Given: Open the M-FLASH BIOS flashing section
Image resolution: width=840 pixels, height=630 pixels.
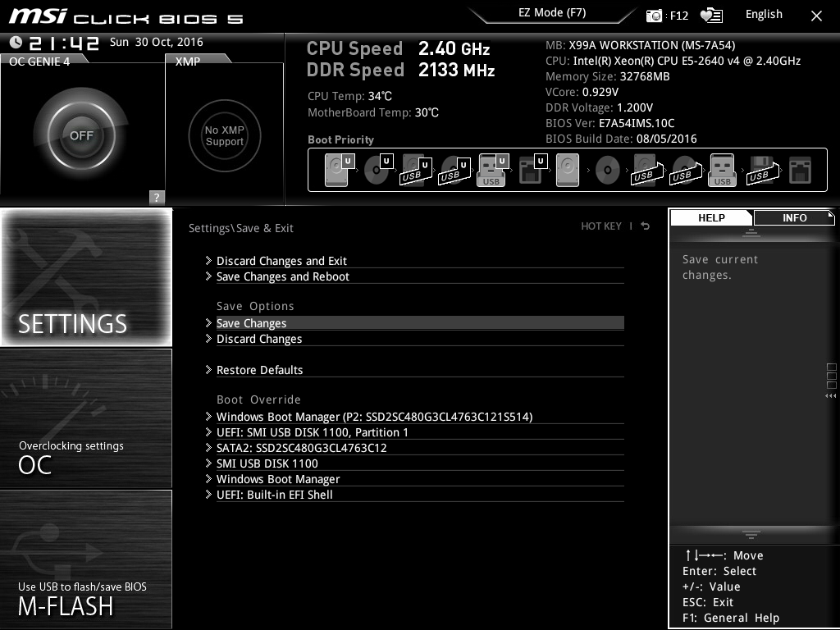Looking at the screenshot, I should (x=86, y=559).
